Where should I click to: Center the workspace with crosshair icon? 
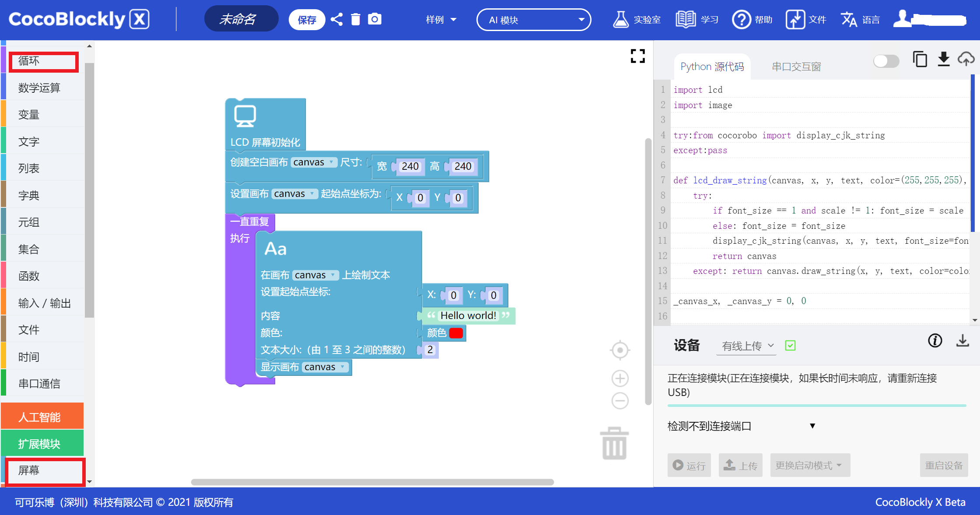(620, 350)
